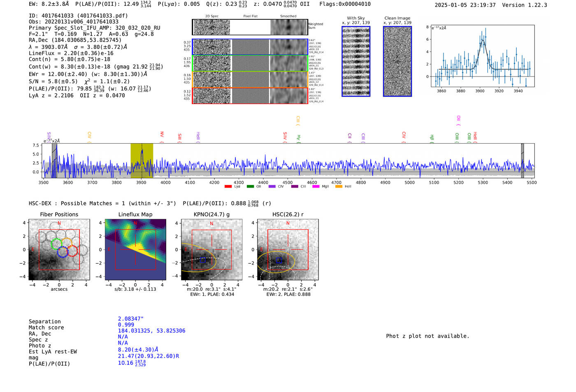Click the yellow highlighted region near 3900 Å
Viewport: 576px width, 392px height.
click(x=142, y=160)
